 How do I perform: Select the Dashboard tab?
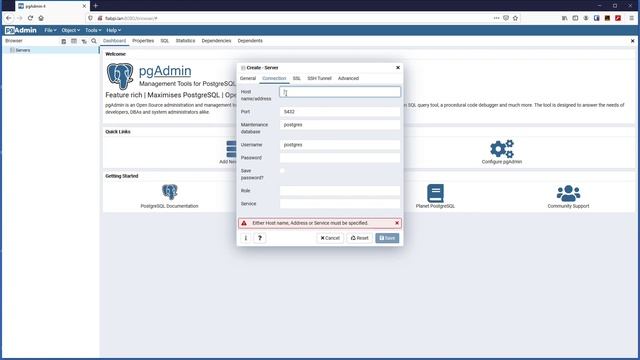[x=114, y=41]
